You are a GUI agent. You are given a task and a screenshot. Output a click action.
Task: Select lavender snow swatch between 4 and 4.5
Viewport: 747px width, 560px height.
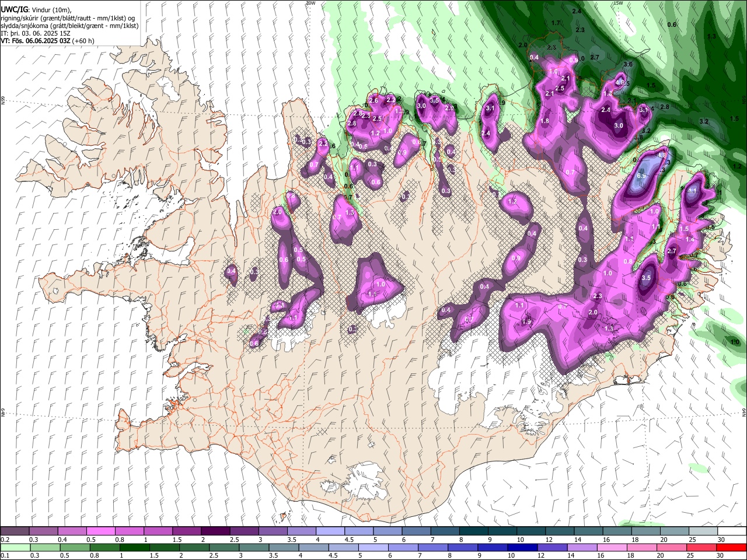pyautogui.click(x=330, y=531)
